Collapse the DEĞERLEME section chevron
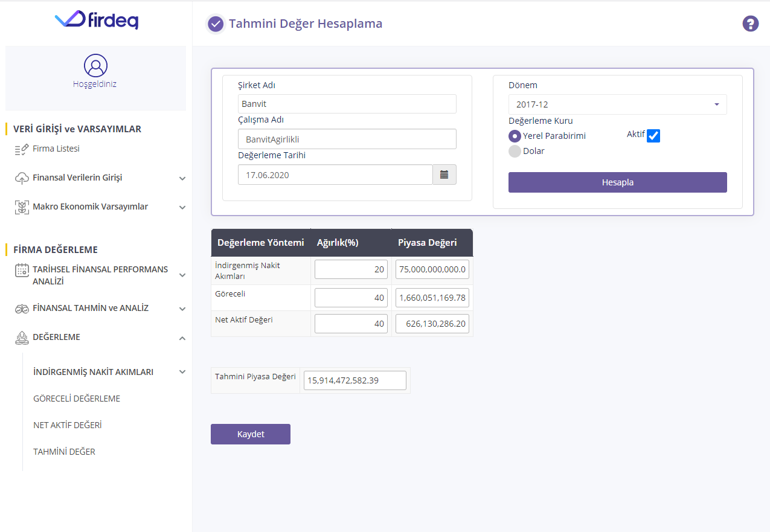 click(182, 338)
